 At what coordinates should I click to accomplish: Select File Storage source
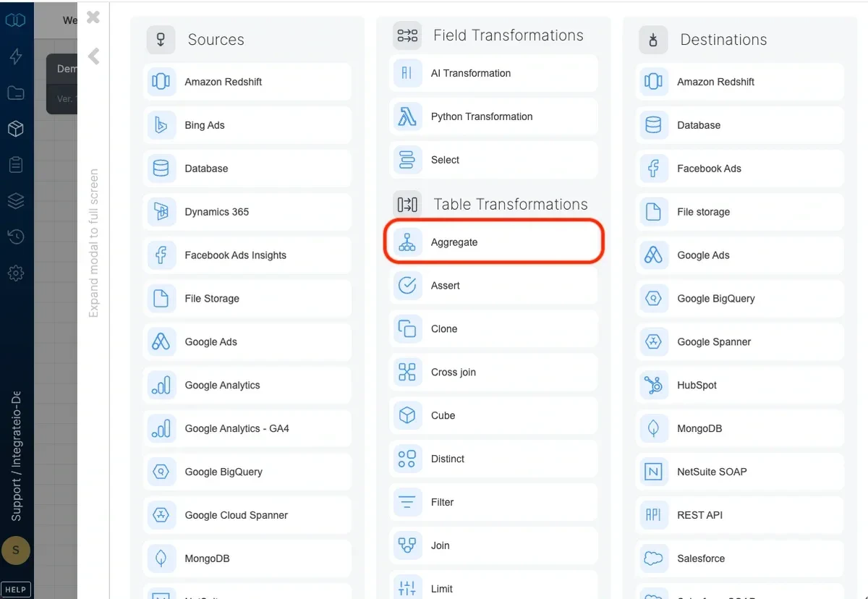[247, 298]
